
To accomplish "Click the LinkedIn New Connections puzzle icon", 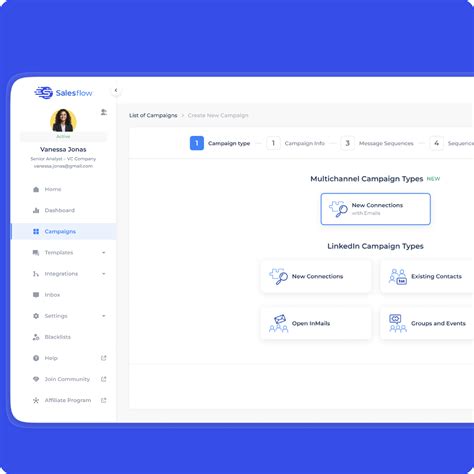I will [278, 276].
